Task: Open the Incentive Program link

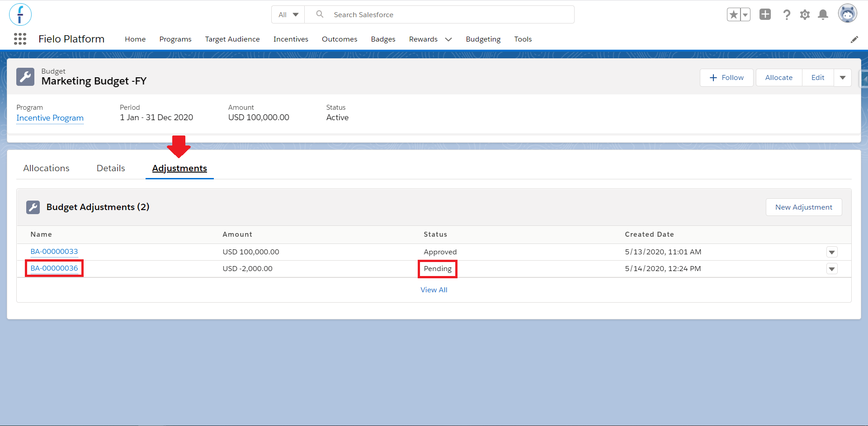Action: coord(50,118)
